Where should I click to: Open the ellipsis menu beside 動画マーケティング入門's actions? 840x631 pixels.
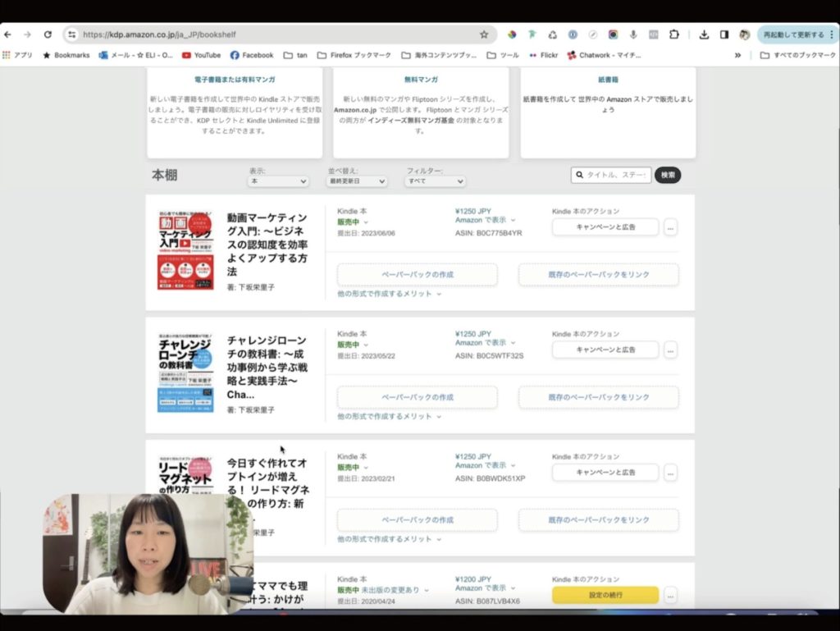(x=670, y=227)
